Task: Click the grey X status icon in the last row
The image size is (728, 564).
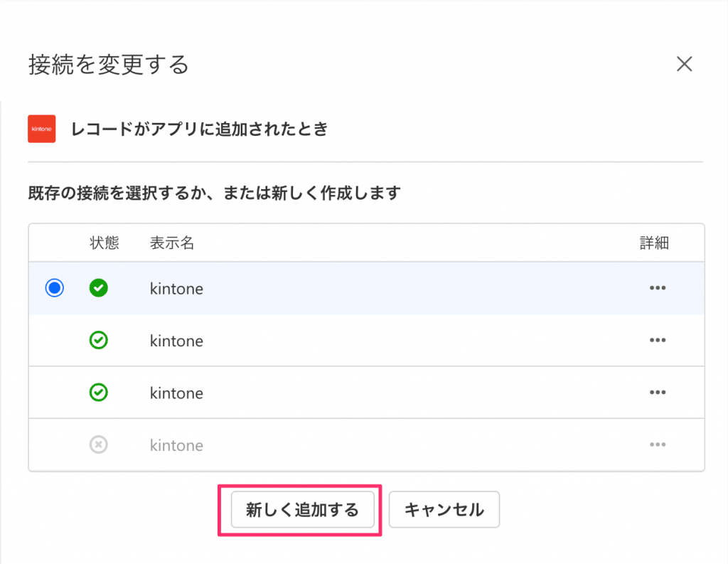Action: pos(98,445)
